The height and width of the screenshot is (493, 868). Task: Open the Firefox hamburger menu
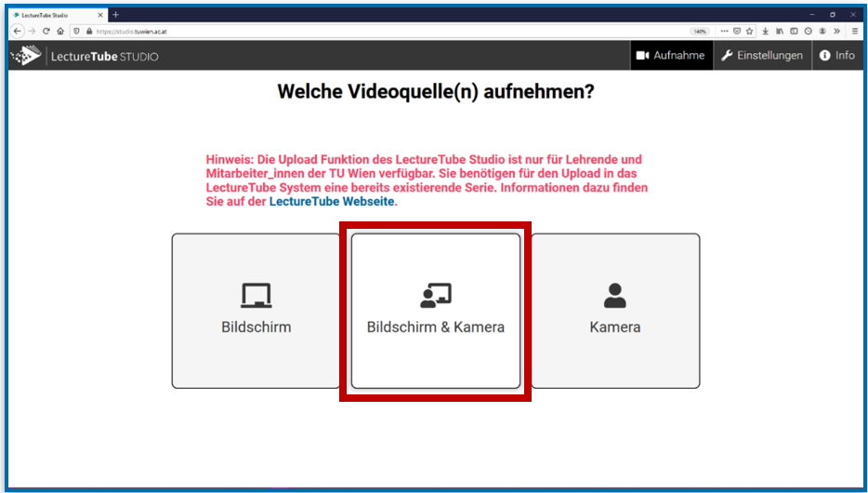coord(855,32)
